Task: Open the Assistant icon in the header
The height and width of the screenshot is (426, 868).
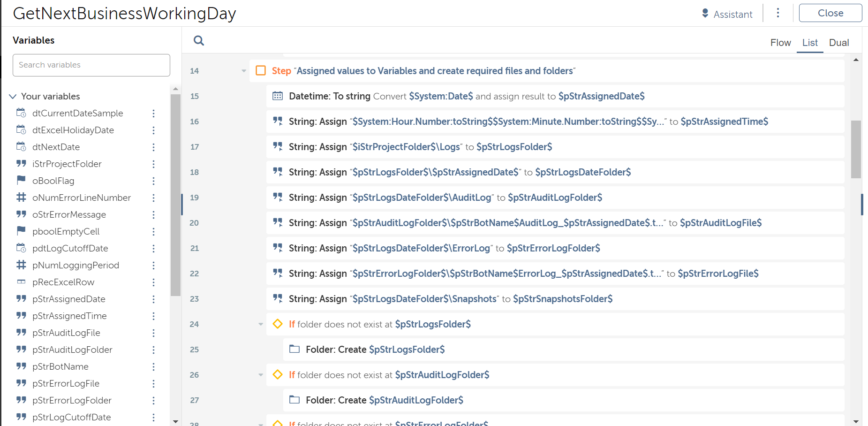Action: click(x=705, y=14)
